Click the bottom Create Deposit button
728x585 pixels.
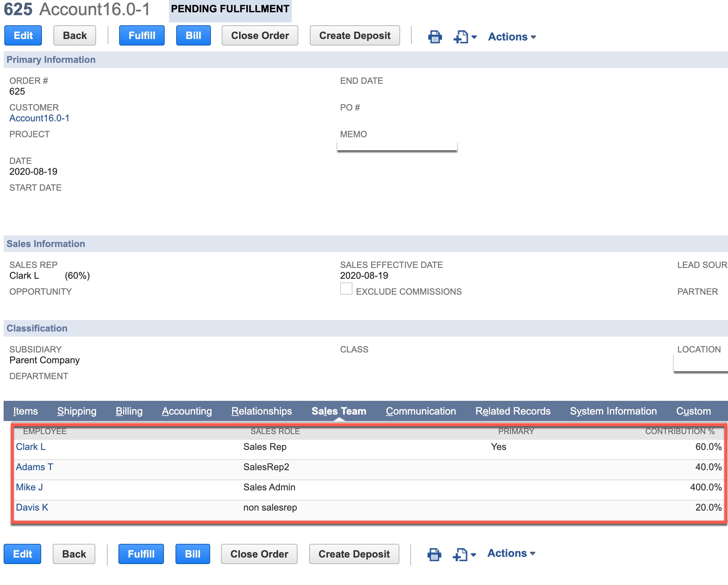(x=354, y=554)
